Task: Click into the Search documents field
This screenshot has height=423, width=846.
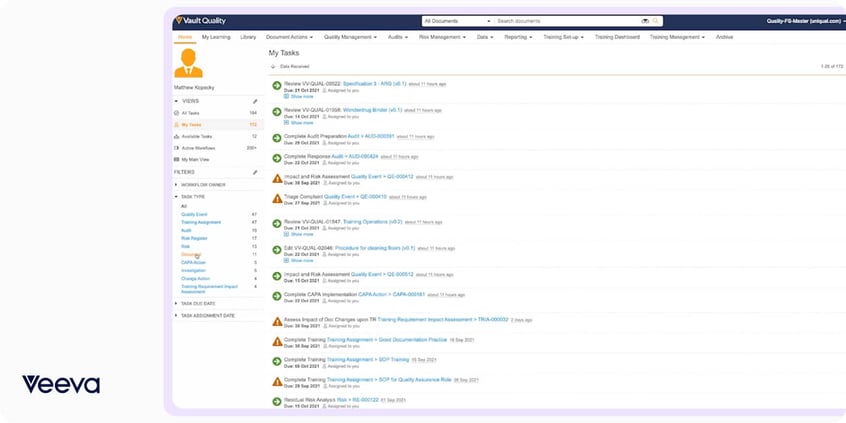Action: (x=567, y=21)
